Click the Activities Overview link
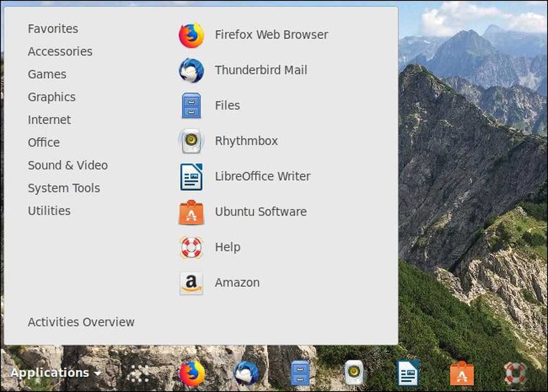The width and height of the screenshot is (548, 392). (x=81, y=322)
